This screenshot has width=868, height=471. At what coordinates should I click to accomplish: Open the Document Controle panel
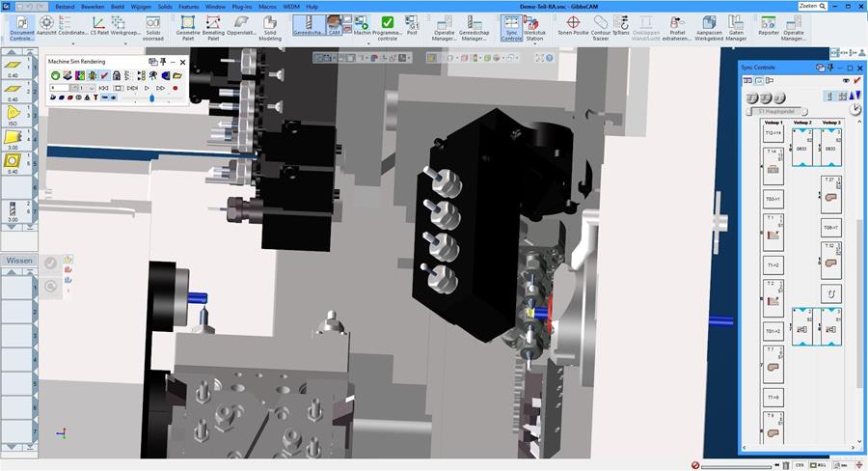pyautogui.click(x=21, y=26)
